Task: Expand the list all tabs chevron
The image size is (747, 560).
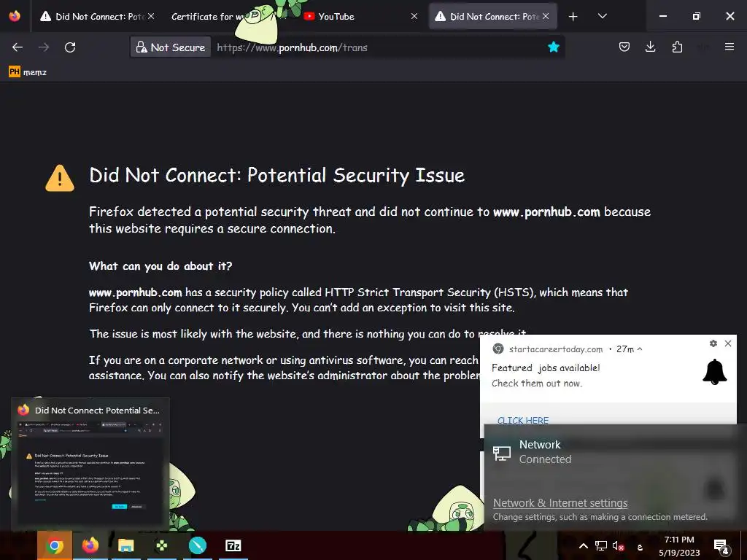Action: point(602,16)
